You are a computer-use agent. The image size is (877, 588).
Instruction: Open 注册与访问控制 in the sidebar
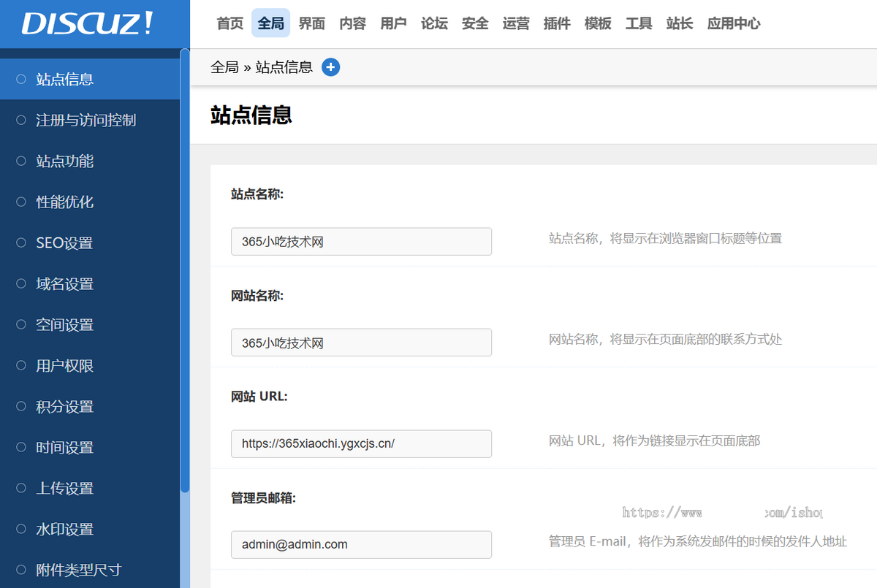point(86,120)
